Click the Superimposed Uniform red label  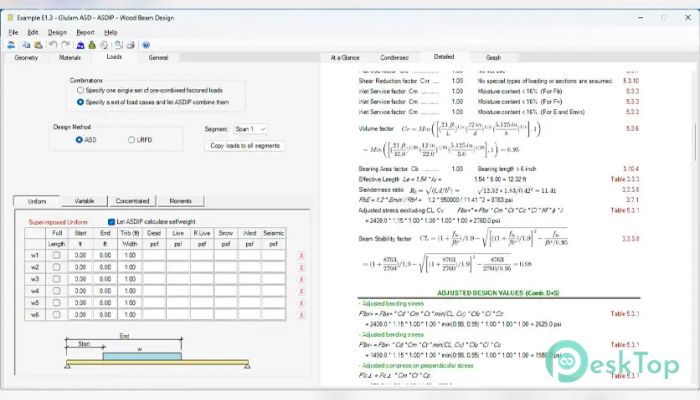(x=58, y=222)
